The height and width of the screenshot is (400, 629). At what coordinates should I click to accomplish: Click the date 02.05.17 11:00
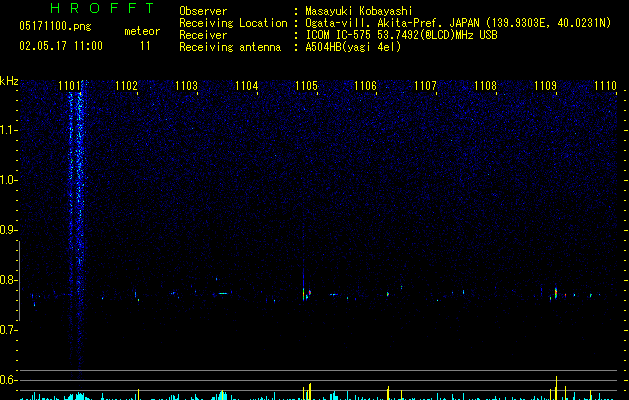coord(61,46)
